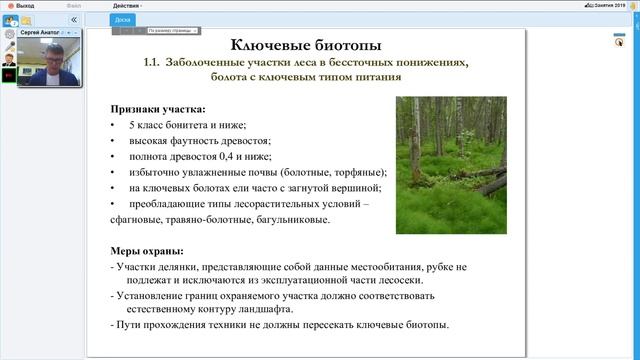Click the line about Пути прохождения техники
Viewport: 640px width, 360px height.
point(280,325)
